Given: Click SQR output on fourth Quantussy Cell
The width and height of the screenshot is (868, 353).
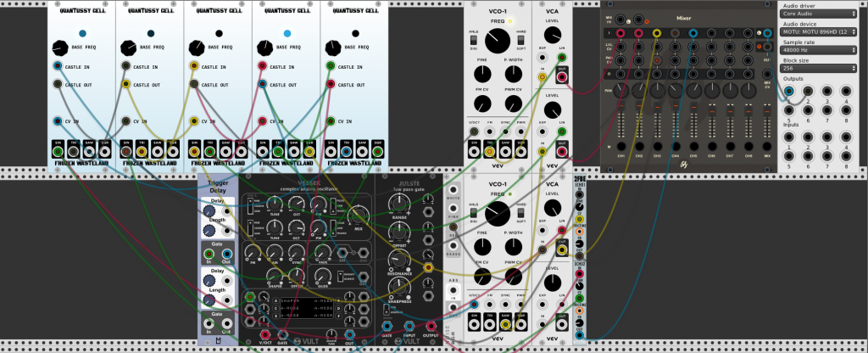Looking at the screenshot, I should click(309, 152).
